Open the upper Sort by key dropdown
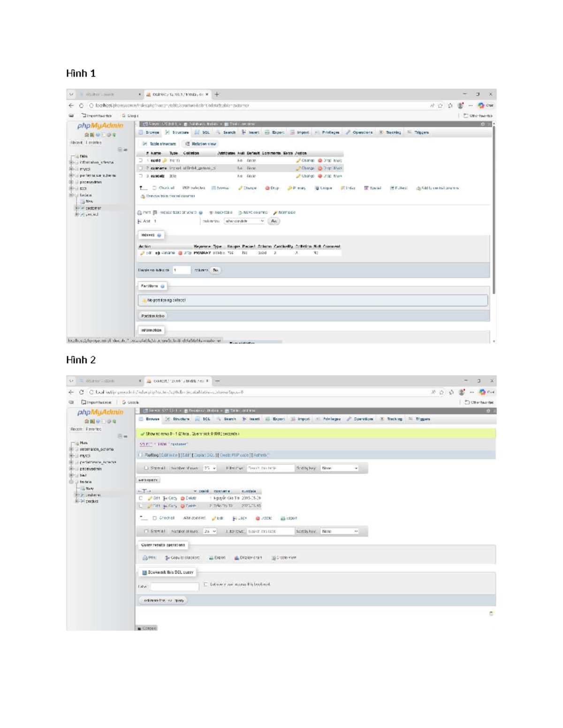The image size is (563, 728). 340,468
